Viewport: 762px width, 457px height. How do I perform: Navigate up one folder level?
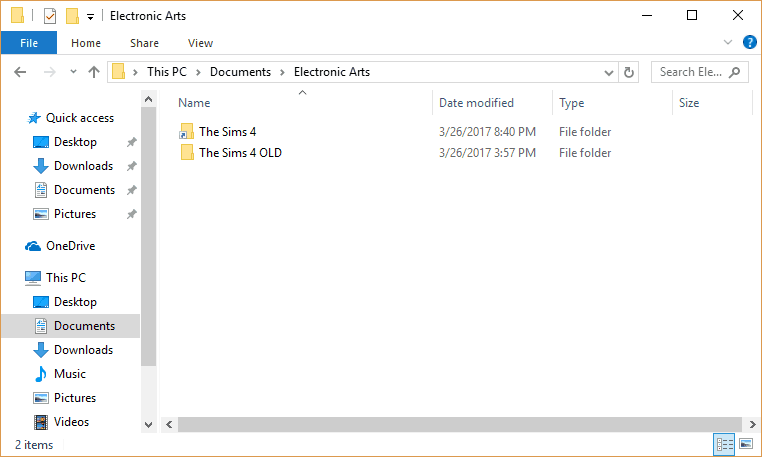tap(94, 72)
